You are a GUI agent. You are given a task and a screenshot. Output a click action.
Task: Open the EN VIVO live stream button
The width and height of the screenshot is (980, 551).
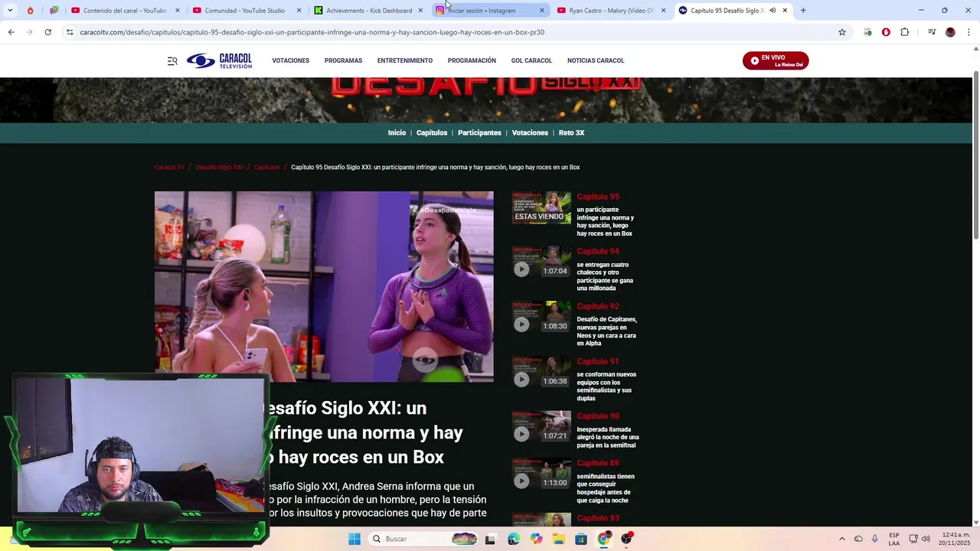pos(776,60)
